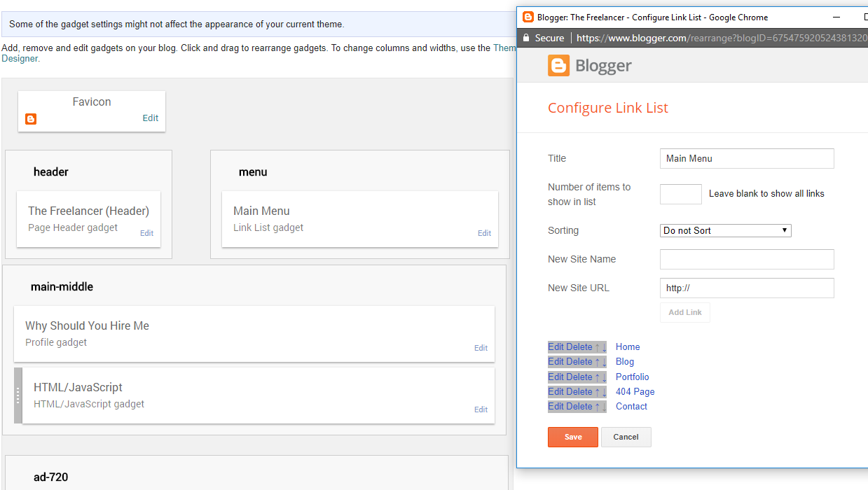The image size is (868, 490).
Task: Click the header section label
Action: (x=51, y=172)
